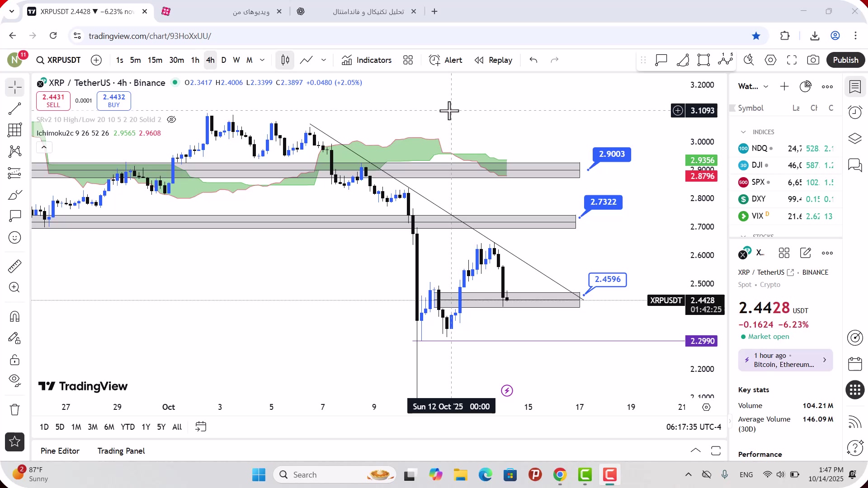The height and width of the screenshot is (488, 868).
Task: Remove objects with trash icon
Action: 14,409
